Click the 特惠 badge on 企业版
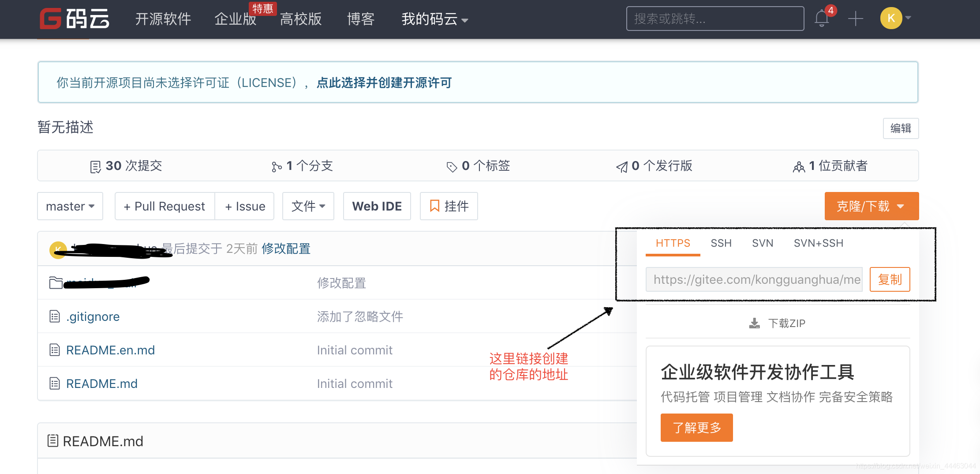The width and height of the screenshot is (980, 474). pyautogui.click(x=263, y=8)
